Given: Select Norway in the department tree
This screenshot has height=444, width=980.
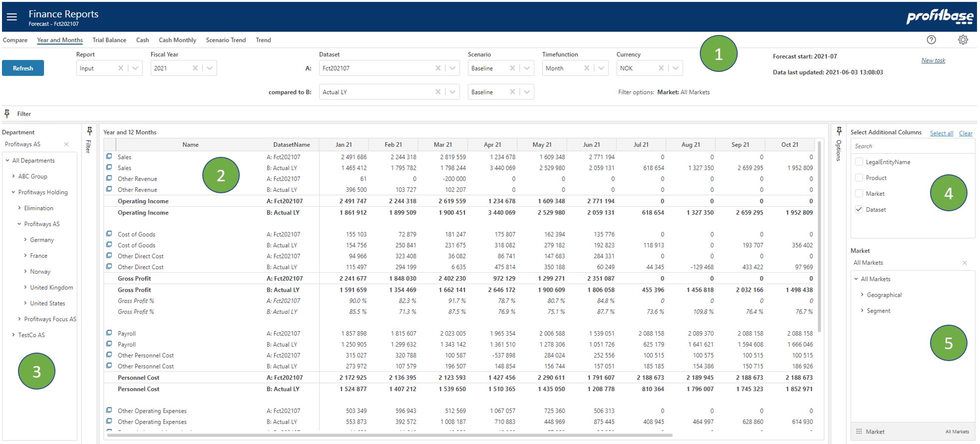Looking at the screenshot, I should pyautogui.click(x=40, y=272).
